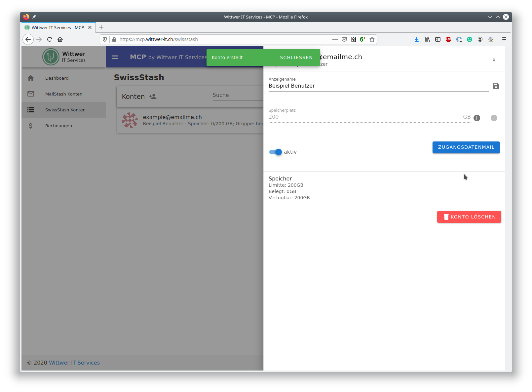The width and height of the screenshot is (532, 392).
Task: Click the Rechnungen dollar icon
Action: (30, 126)
